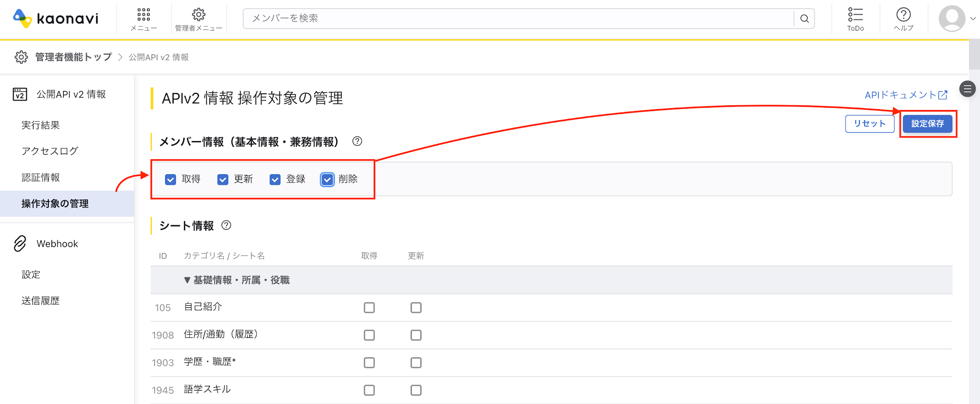Open the 管理者メニュー gear icon

click(x=199, y=14)
